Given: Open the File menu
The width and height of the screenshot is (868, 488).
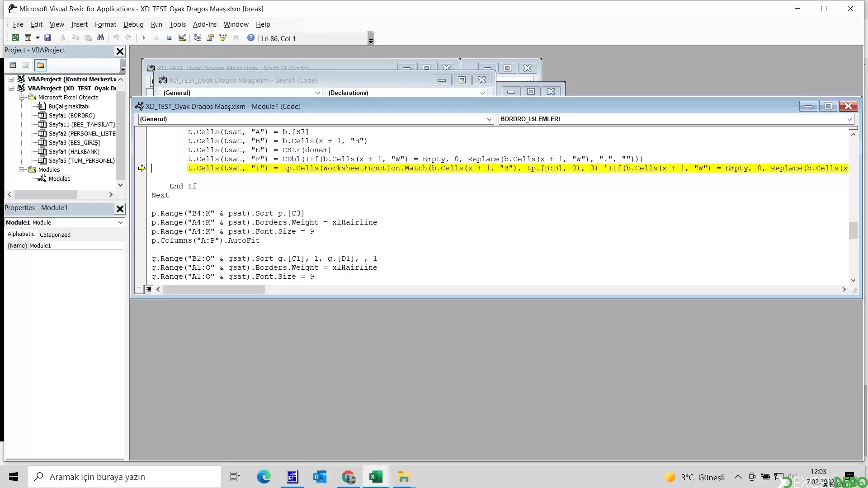Looking at the screenshot, I should [x=18, y=24].
